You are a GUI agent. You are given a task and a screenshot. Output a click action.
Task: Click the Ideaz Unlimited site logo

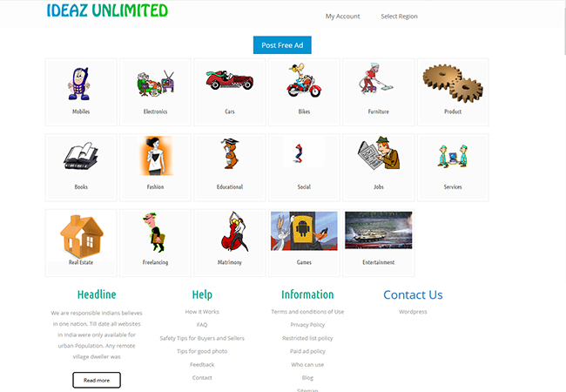coord(107,10)
